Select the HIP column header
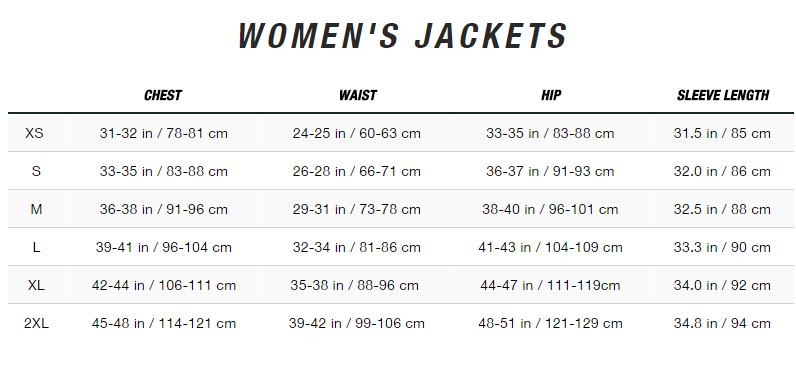 pyautogui.click(x=551, y=95)
